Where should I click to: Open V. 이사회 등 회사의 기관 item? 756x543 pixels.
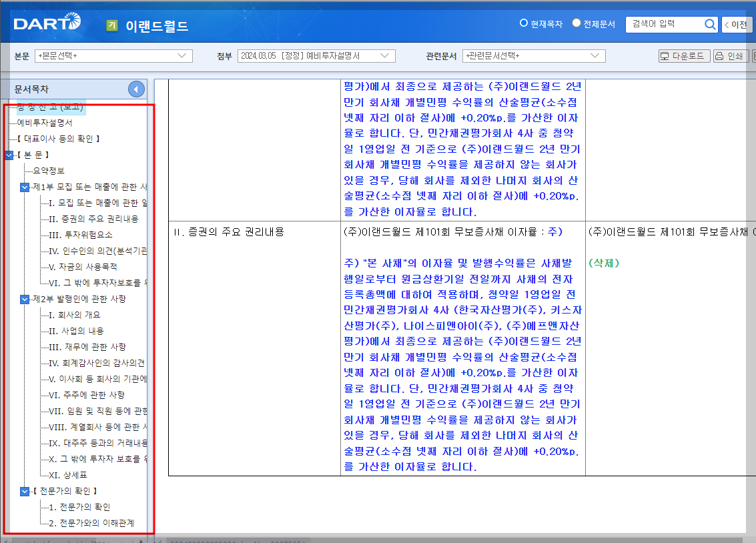(x=98, y=379)
